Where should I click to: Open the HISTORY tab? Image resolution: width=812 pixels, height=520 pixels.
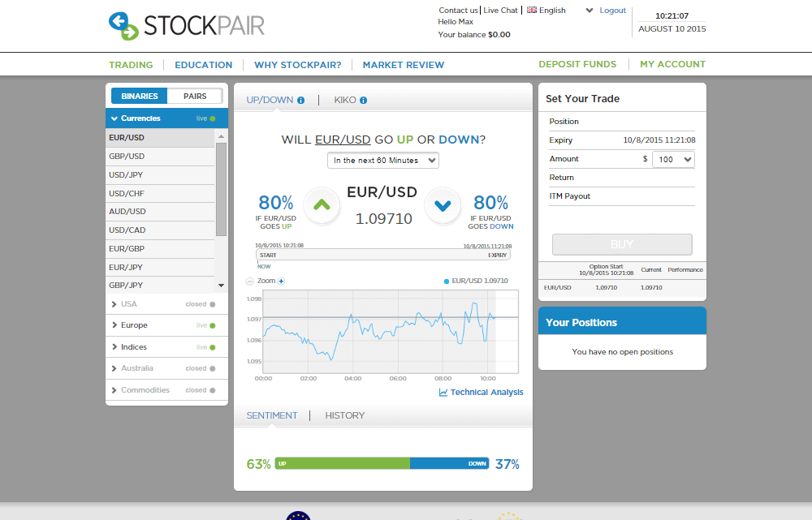[345, 415]
